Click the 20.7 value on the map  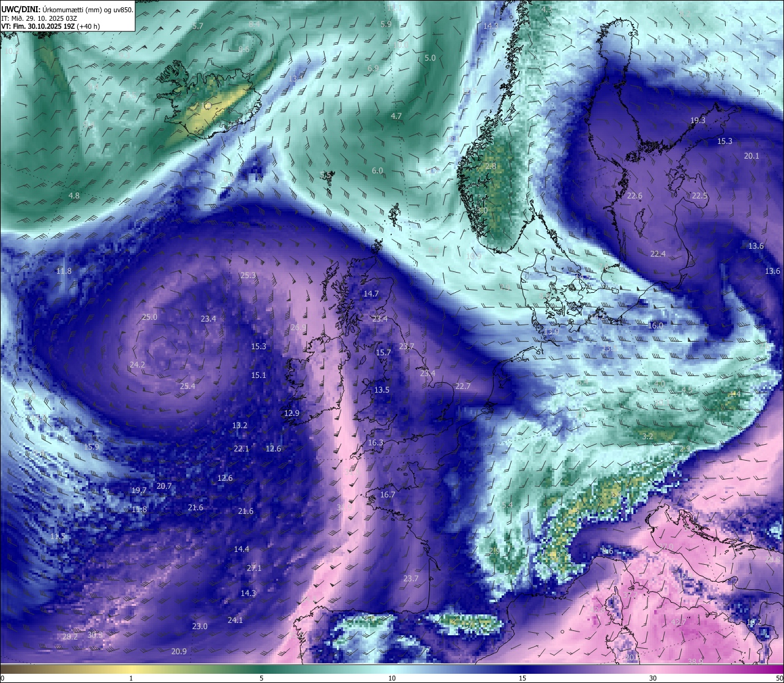click(164, 486)
